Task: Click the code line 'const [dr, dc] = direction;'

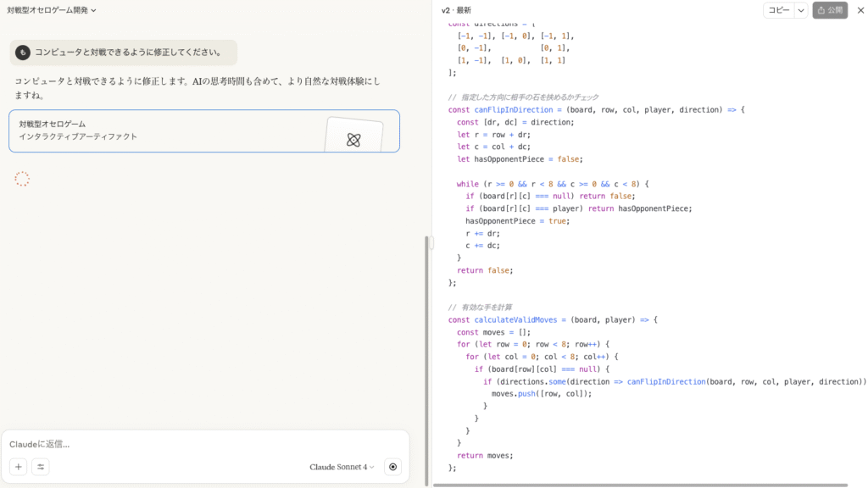Action: tap(515, 122)
